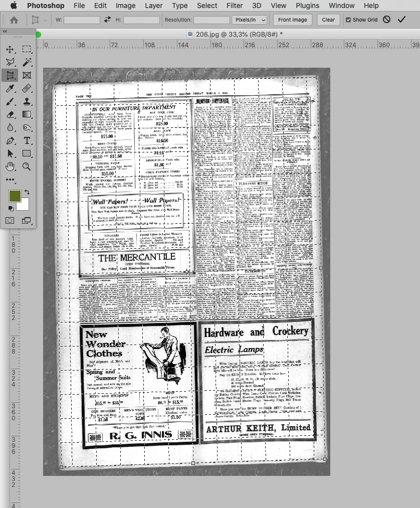The width and height of the screenshot is (420, 508).
Task: Select the Eyedropper tool
Action: 10,88
